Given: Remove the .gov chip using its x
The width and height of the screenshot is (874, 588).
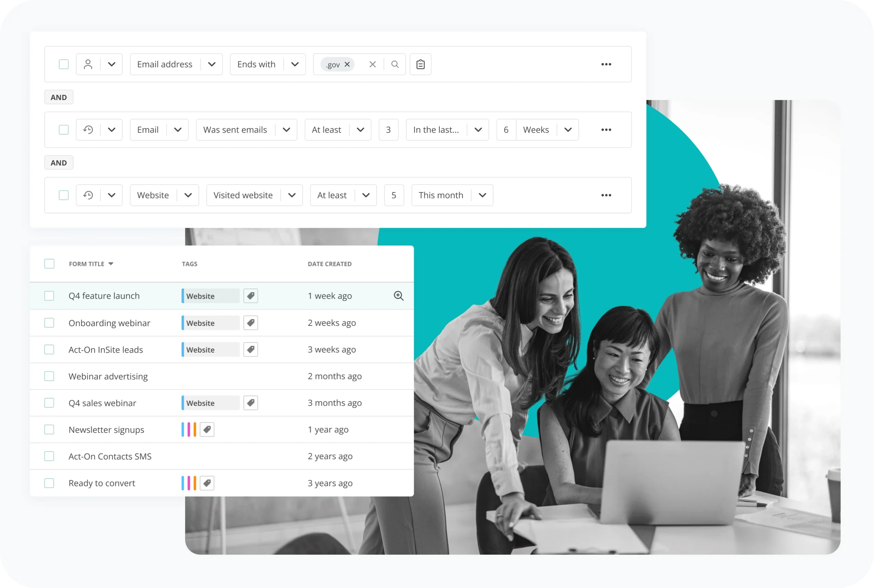Looking at the screenshot, I should (x=347, y=64).
